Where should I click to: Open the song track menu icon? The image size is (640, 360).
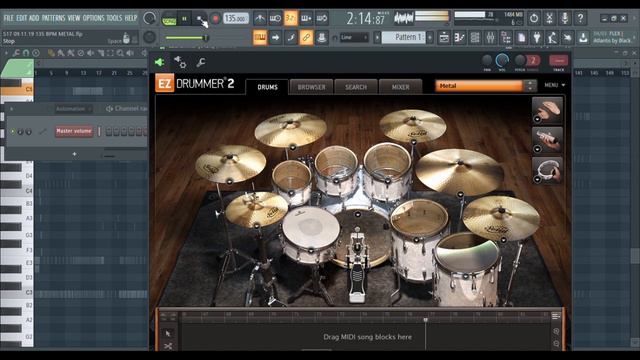tap(556, 316)
